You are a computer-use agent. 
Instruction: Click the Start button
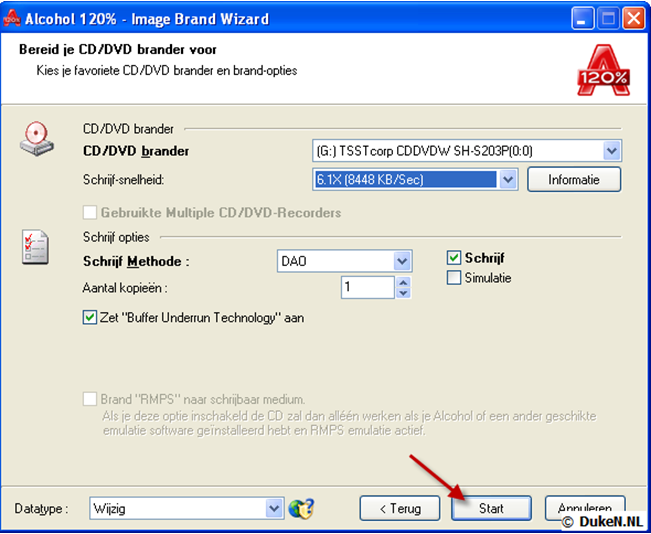click(x=491, y=508)
